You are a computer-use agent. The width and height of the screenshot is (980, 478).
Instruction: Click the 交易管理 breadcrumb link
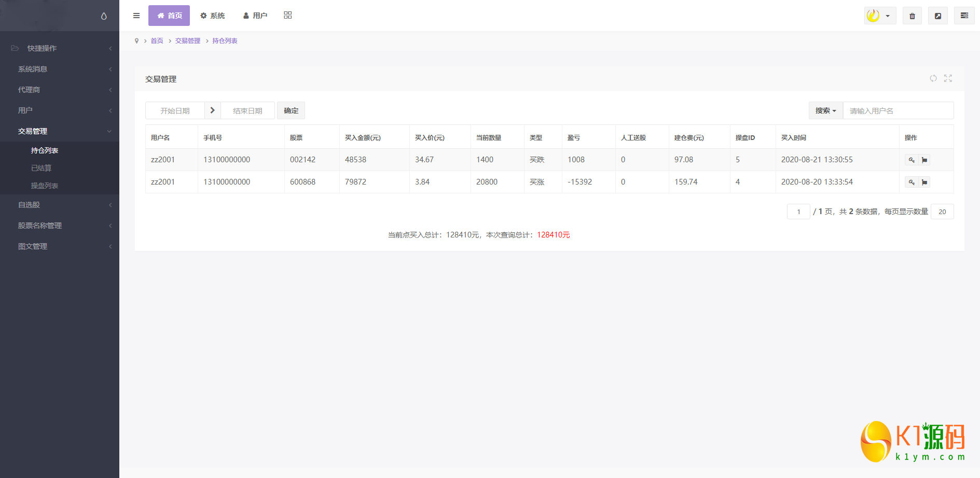pos(187,41)
